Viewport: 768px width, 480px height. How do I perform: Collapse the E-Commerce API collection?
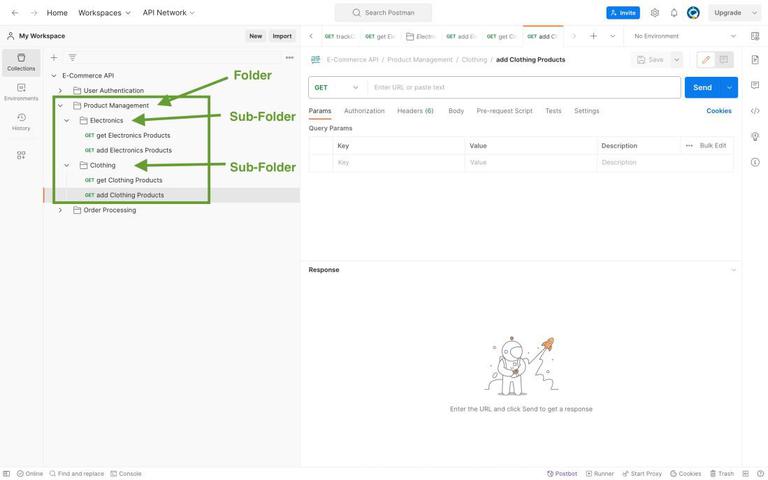pyautogui.click(x=54, y=76)
